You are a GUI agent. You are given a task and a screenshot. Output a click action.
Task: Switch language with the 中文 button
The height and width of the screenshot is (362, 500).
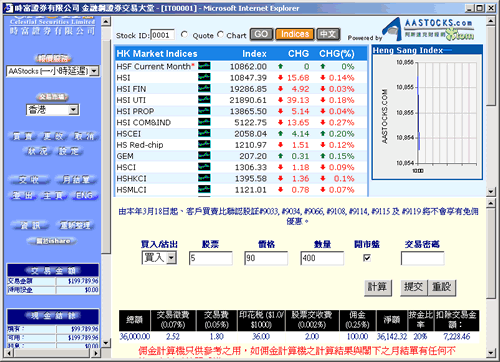(x=328, y=34)
